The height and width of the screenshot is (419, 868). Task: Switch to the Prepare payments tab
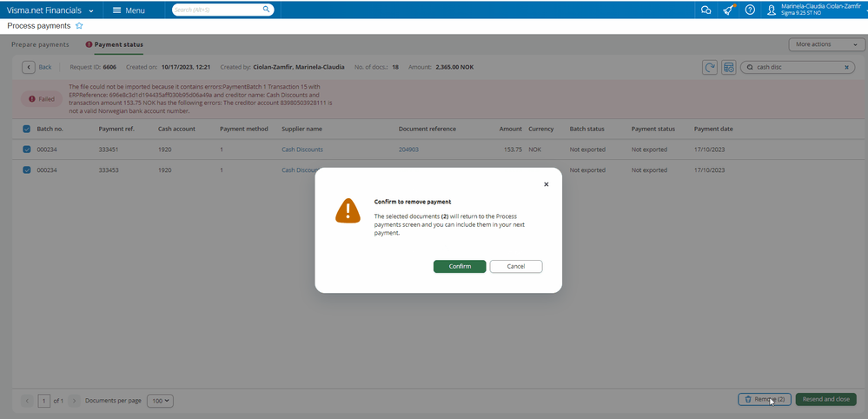(41, 44)
